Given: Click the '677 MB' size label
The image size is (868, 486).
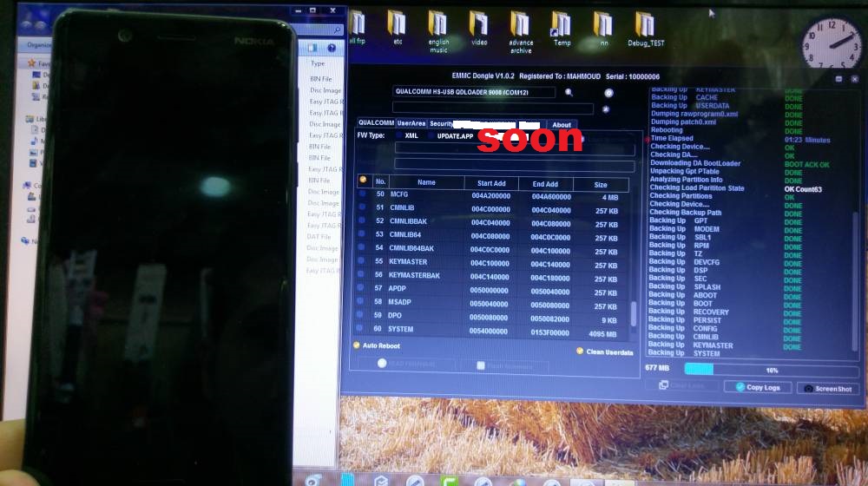Looking at the screenshot, I should click(x=657, y=368).
